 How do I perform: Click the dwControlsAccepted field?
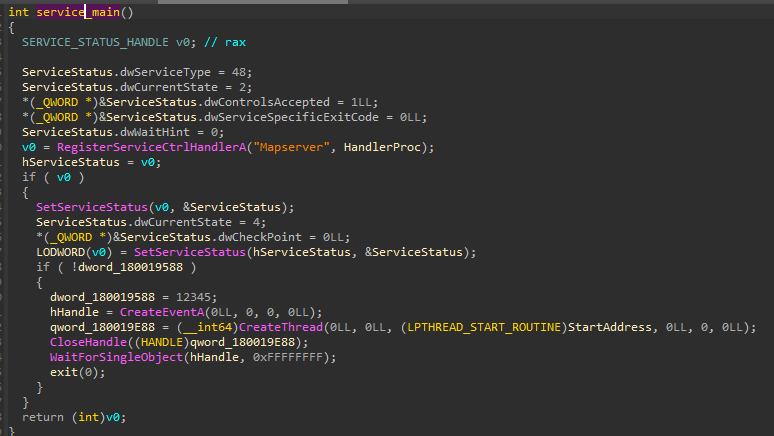267,102
